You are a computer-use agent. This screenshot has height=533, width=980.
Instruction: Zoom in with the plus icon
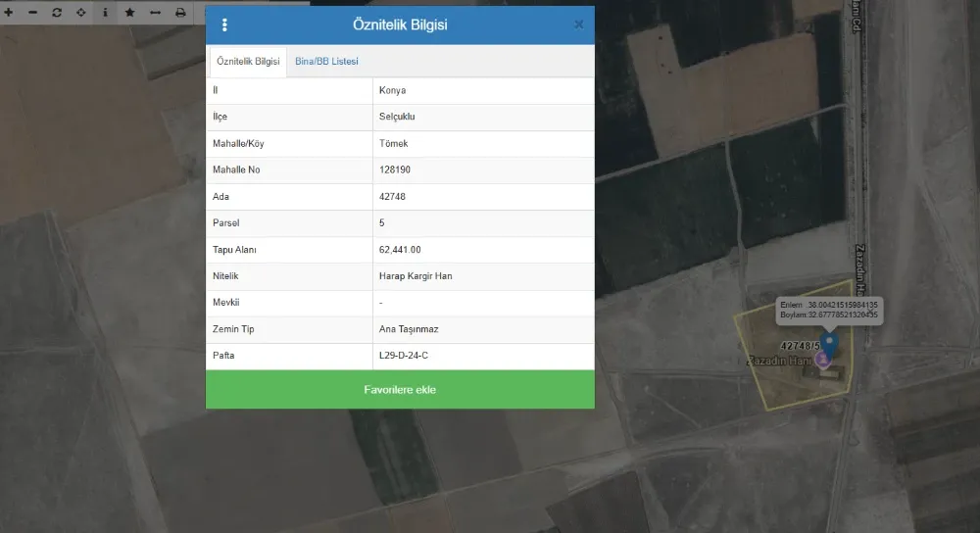tap(9, 13)
